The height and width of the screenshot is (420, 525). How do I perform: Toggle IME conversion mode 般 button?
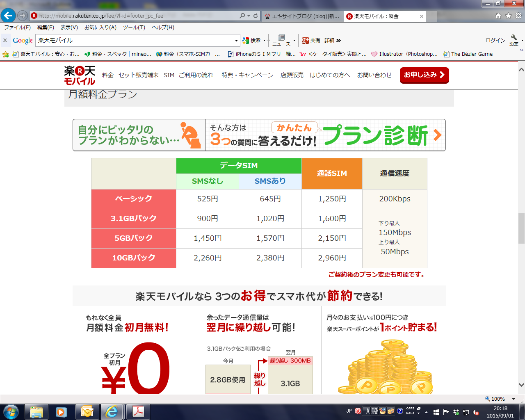coord(375,411)
